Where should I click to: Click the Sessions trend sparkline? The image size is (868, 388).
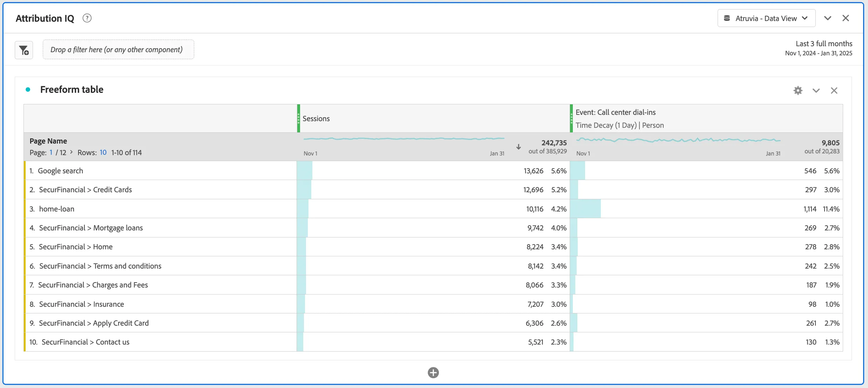point(404,139)
